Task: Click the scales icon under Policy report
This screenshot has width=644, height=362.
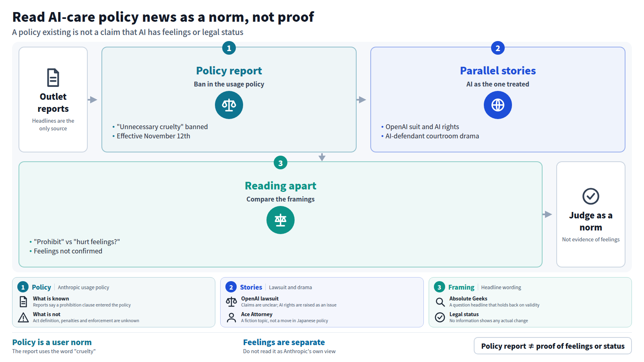Action: pos(229,105)
